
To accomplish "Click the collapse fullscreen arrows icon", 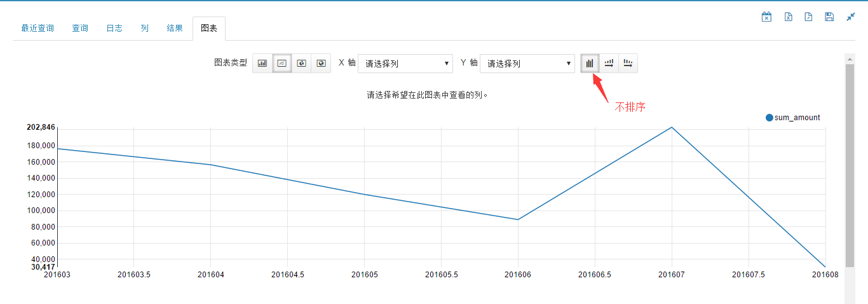I will [x=850, y=17].
